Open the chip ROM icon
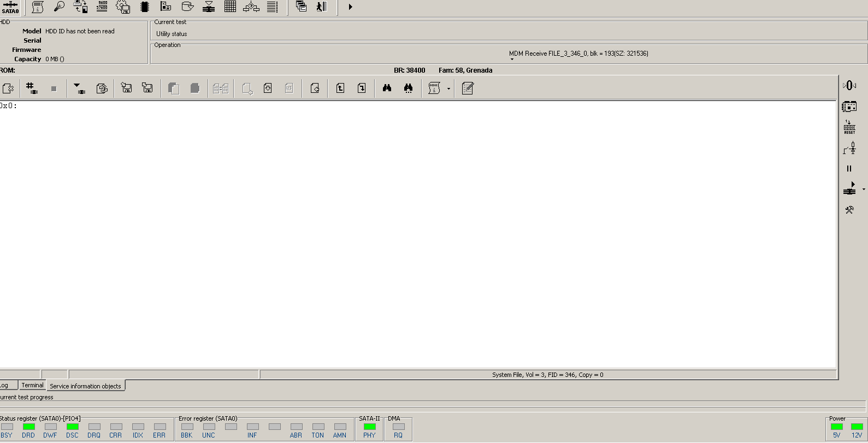Screen dimensions: 868x443 tap(145, 7)
